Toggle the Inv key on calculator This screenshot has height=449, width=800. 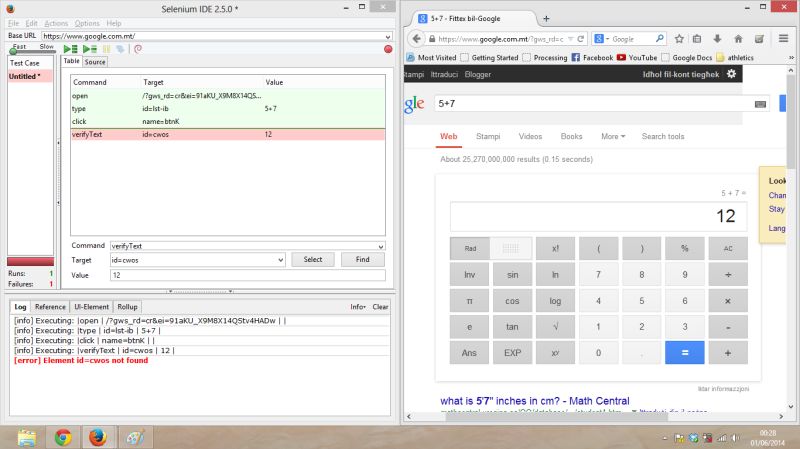pos(469,275)
